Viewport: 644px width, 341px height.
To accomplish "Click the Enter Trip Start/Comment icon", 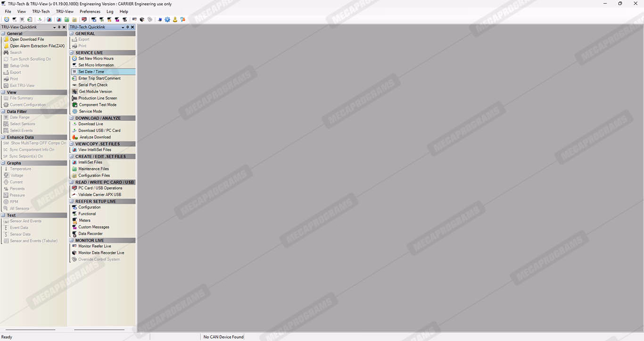I will [x=74, y=78].
